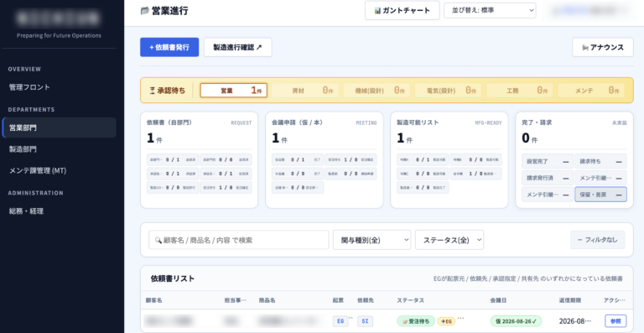Click the 仮 2026-08-26 meeting date badge

click(x=516, y=321)
